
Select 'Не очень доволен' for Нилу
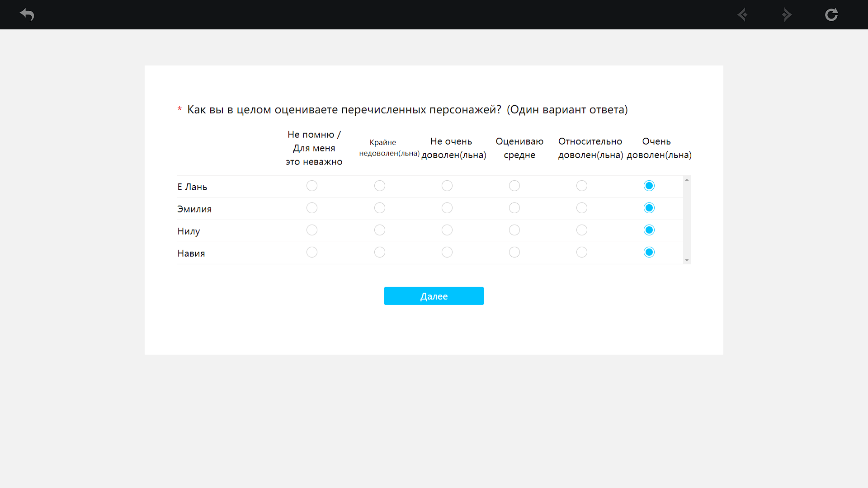pos(447,230)
